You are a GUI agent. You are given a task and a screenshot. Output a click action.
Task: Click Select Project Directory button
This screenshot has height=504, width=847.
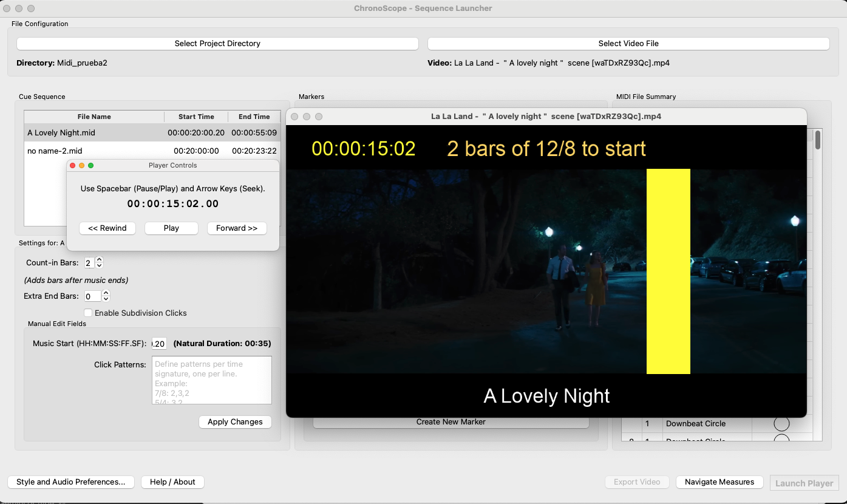pyautogui.click(x=217, y=44)
